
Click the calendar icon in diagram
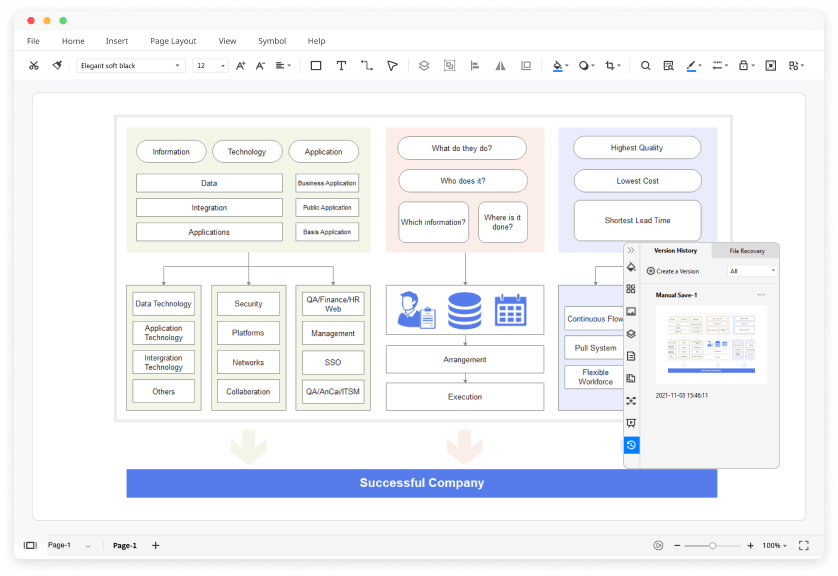point(510,310)
